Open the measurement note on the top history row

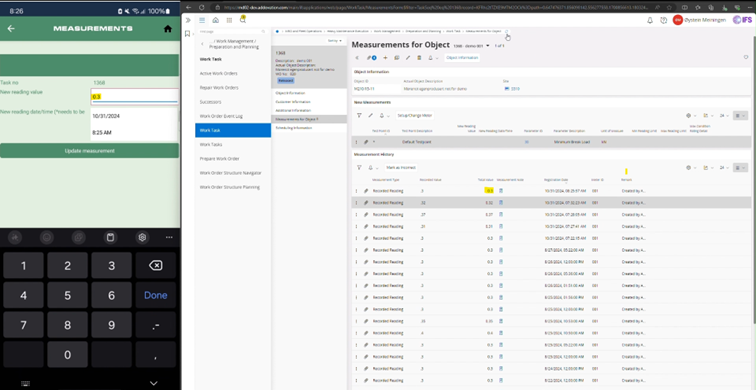point(500,191)
